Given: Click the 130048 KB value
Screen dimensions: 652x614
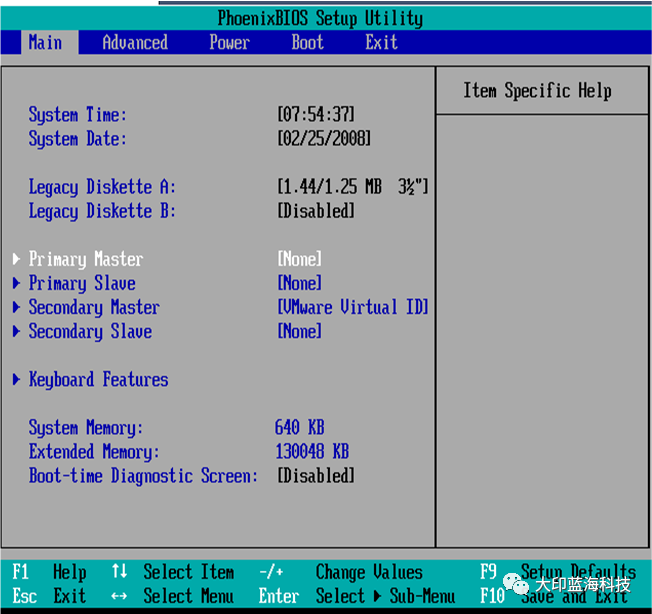Looking at the screenshot, I should pyautogui.click(x=312, y=451).
